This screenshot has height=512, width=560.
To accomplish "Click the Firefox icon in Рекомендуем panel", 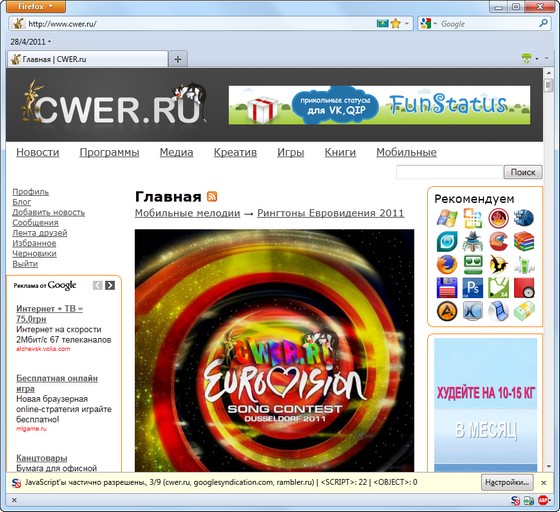I will pyautogui.click(x=447, y=265).
